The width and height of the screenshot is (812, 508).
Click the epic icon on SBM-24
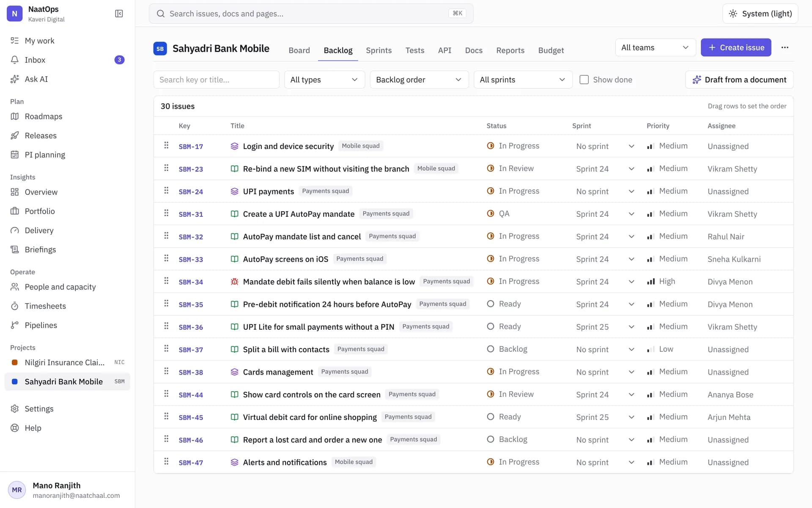pyautogui.click(x=234, y=191)
